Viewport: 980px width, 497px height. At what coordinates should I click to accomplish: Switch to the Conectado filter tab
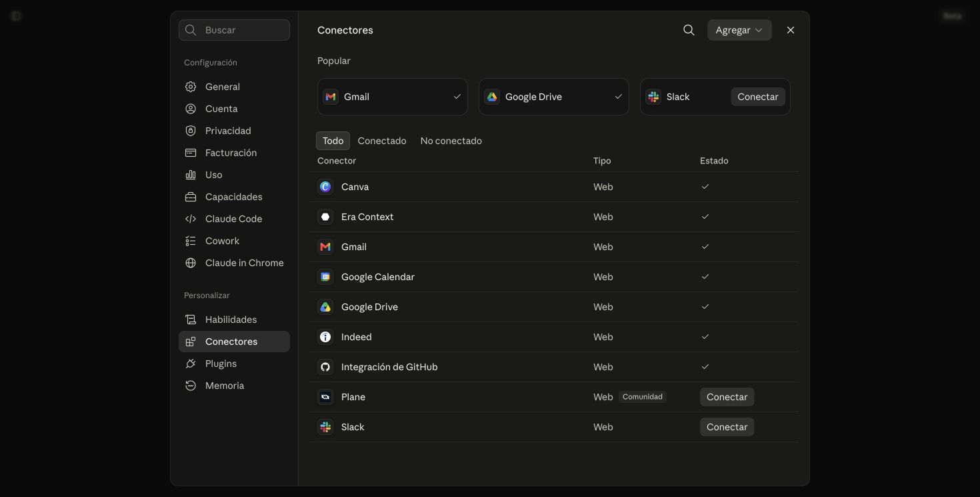coord(382,141)
